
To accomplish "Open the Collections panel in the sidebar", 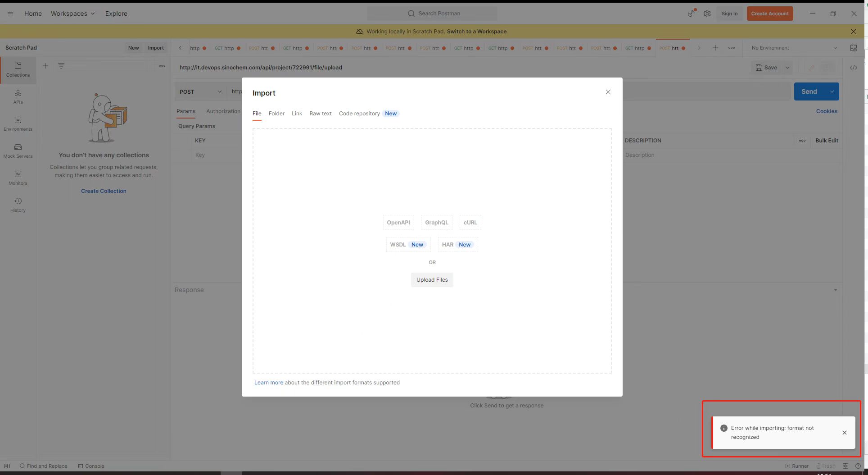I will click(18, 69).
